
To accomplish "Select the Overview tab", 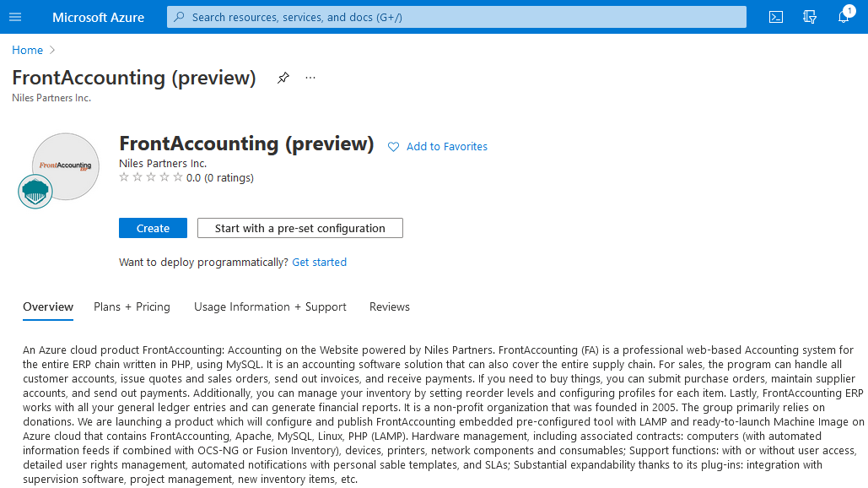I will pos(48,306).
